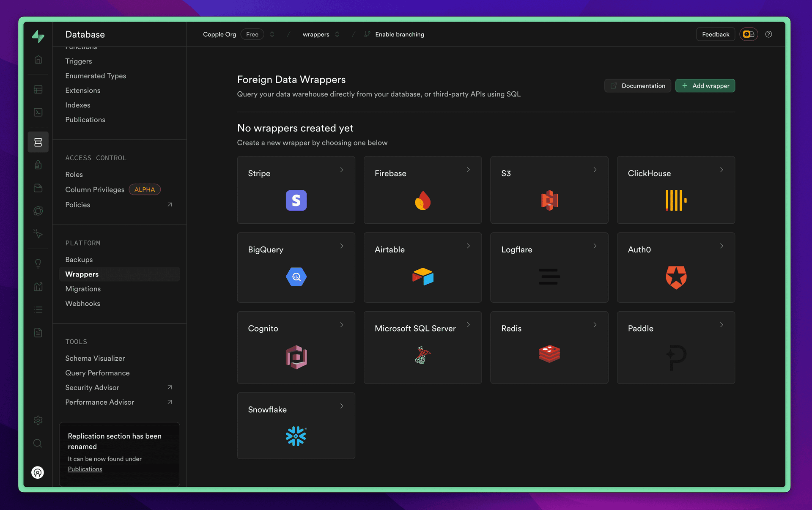Click the Realtime cursor sidebar icon
Screen dimensions: 812x510
coord(38,234)
